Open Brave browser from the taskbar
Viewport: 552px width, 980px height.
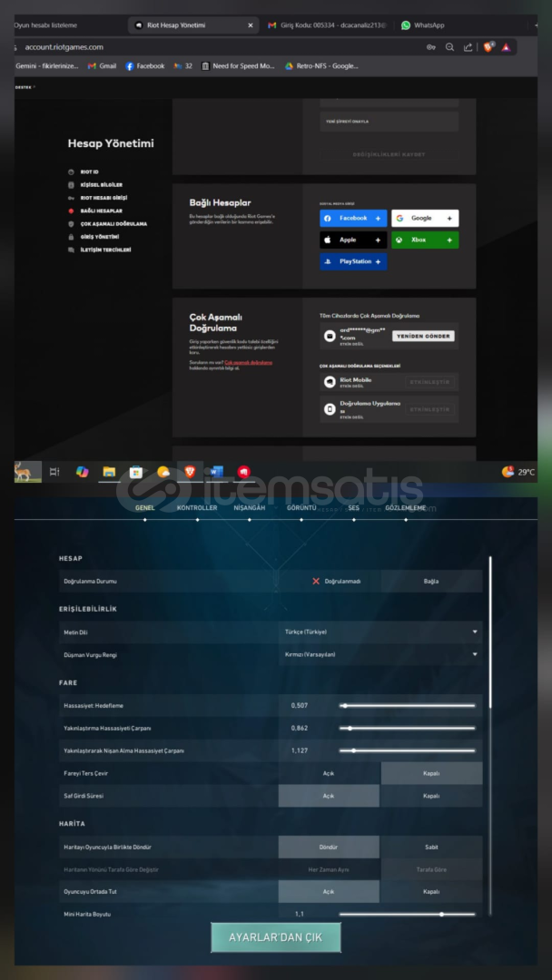[x=190, y=472]
